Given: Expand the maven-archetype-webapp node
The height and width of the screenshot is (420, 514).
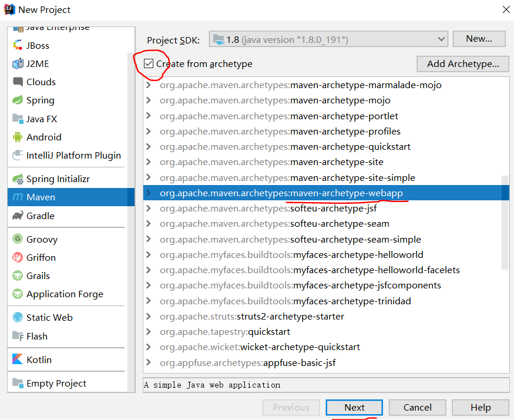Looking at the screenshot, I should [x=149, y=193].
